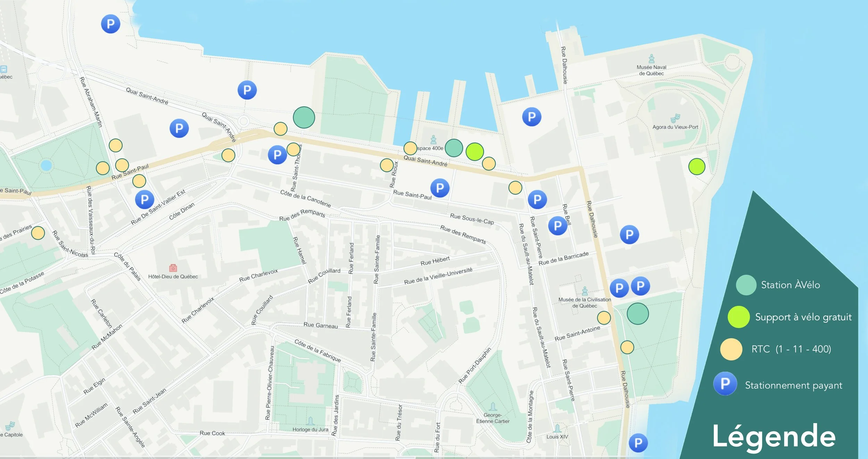The height and width of the screenshot is (459, 868).
Task: Select the parking marker on Rue Bell
Action: [x=558, y=226]
